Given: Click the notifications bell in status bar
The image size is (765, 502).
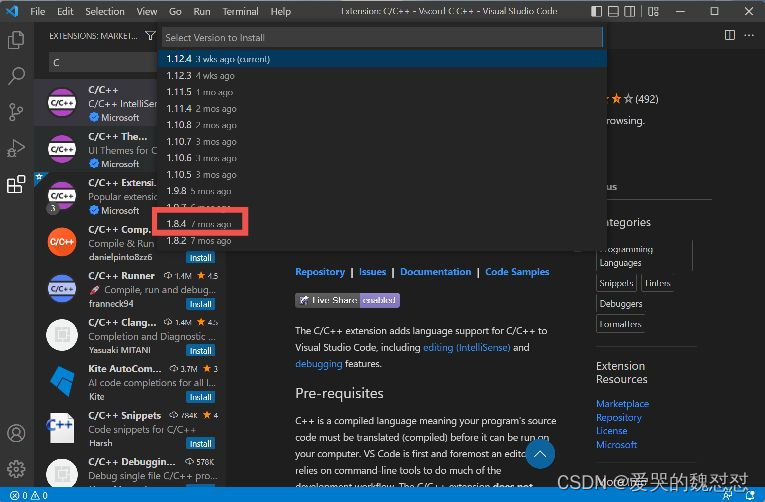Looking at the screenshot, I should pos(750,495).
